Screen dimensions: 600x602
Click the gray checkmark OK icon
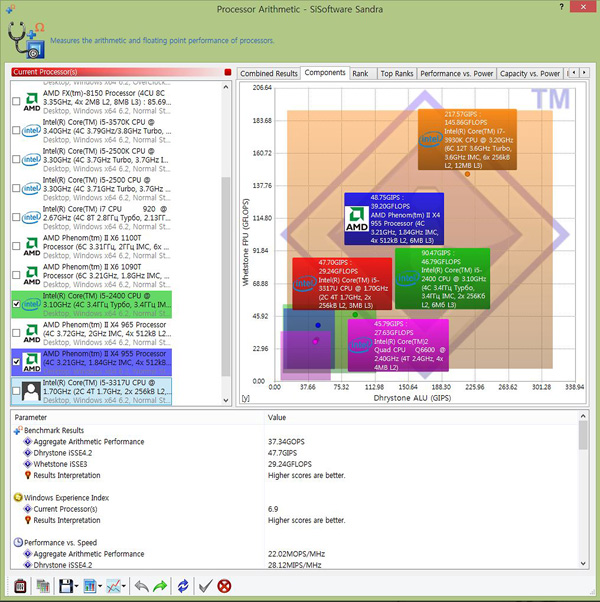tap(205, 586)
